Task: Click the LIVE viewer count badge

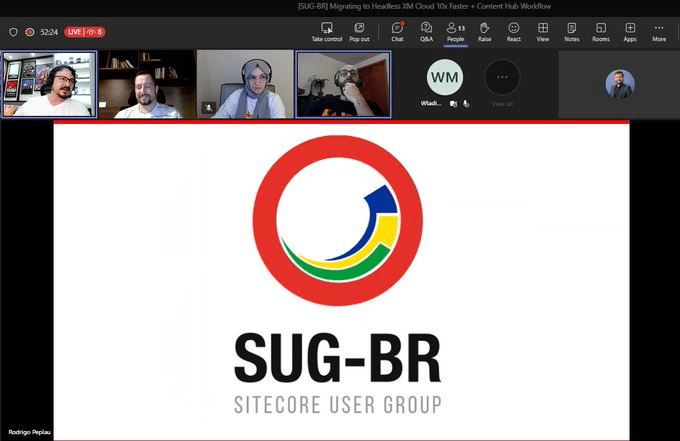Action: [x=85, y=32]
